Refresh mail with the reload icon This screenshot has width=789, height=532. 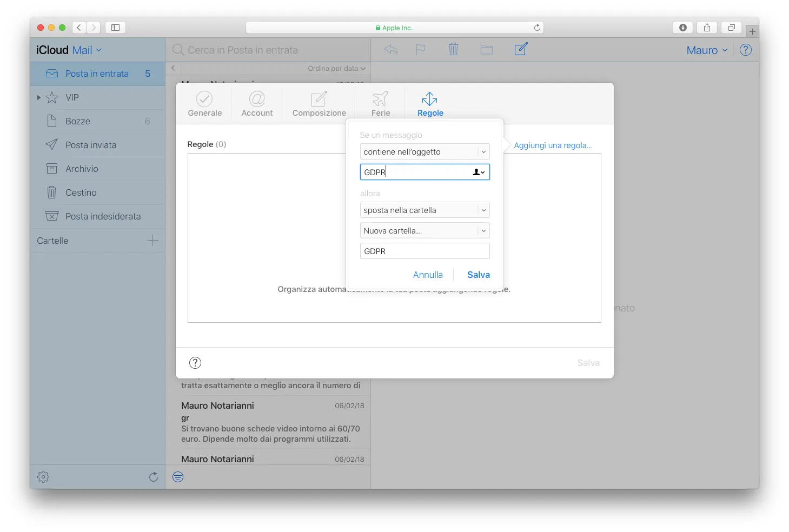click(153, 476)
